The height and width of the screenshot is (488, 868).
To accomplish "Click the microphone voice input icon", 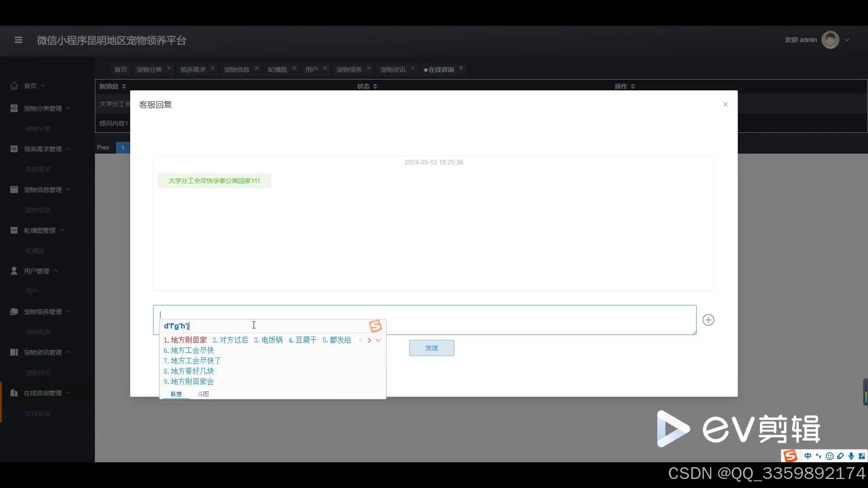I will pos(851,456).
